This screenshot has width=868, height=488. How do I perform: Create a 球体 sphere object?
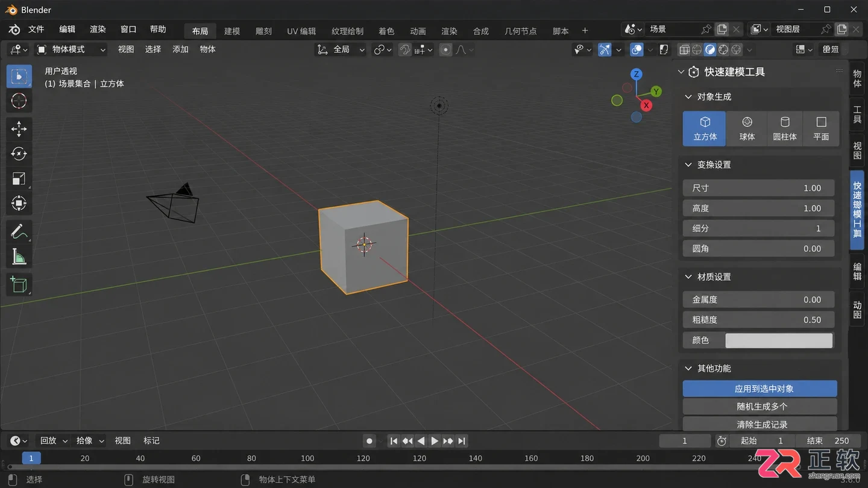747,128
